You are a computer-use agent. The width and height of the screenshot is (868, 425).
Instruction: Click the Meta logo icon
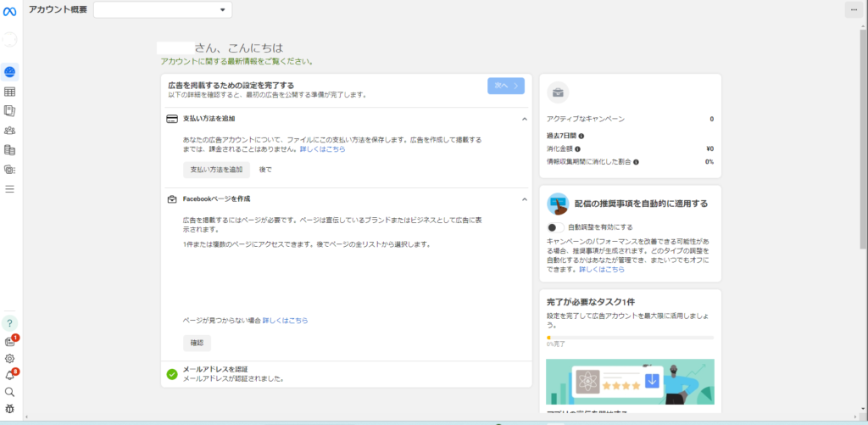(x=10, y=9)
